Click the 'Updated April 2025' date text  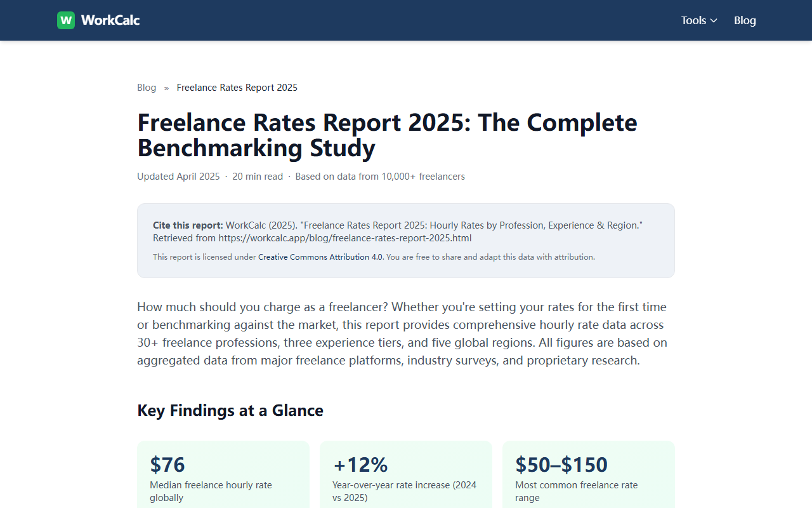(x=178, y=177)
